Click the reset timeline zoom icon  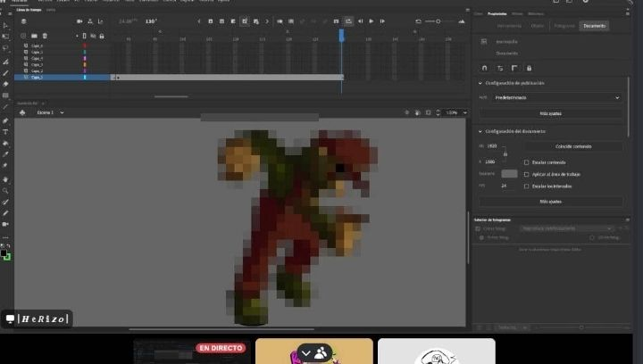click(418, 21)
